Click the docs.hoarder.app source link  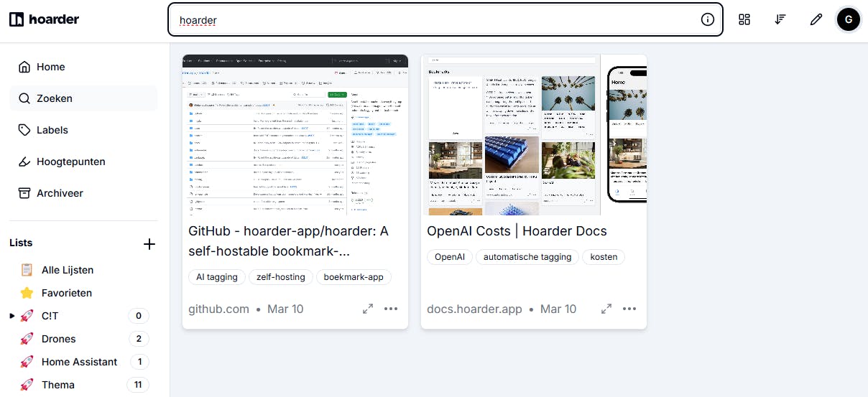click(474, 309)
